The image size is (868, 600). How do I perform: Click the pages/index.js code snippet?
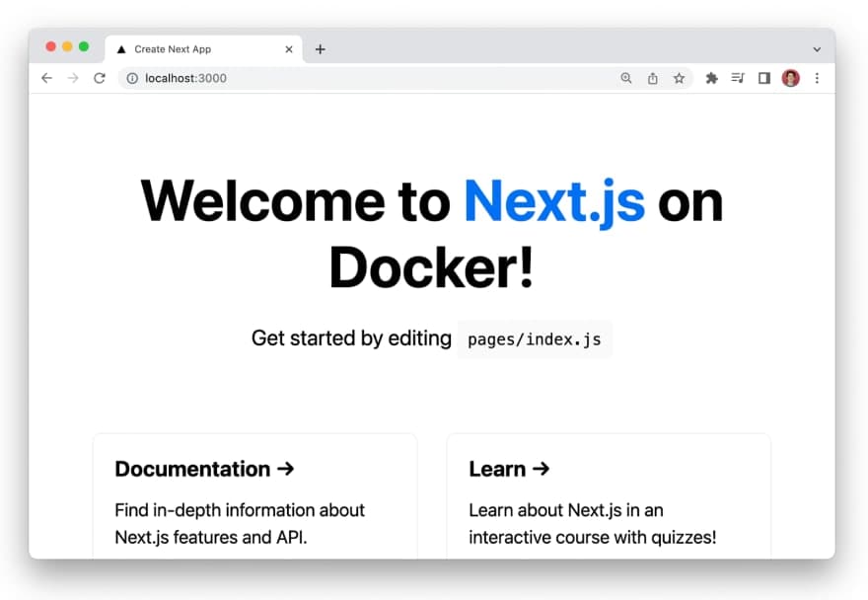[x=535, y=339]
